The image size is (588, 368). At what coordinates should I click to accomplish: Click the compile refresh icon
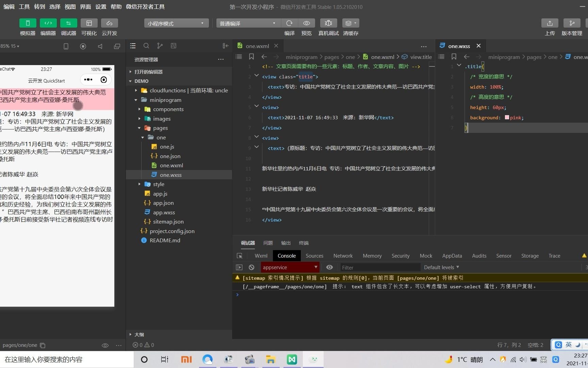click(x=289, y=23)
